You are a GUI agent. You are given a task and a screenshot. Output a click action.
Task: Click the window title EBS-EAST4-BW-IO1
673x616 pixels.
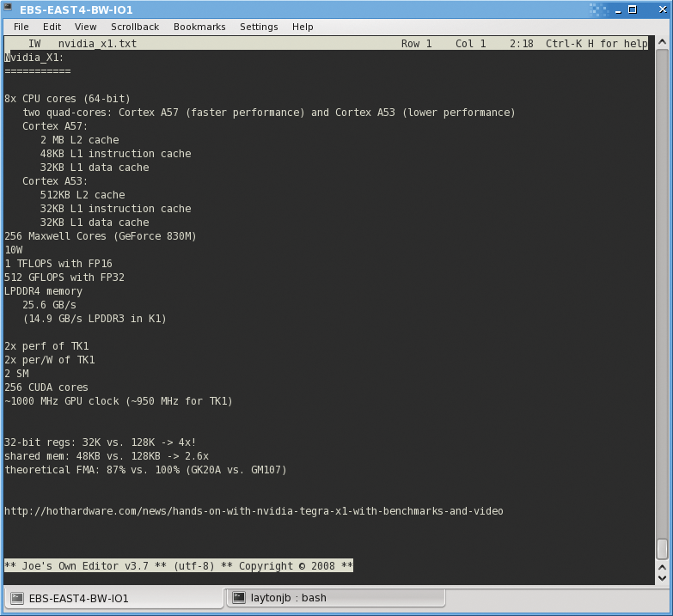pos(76,9)
